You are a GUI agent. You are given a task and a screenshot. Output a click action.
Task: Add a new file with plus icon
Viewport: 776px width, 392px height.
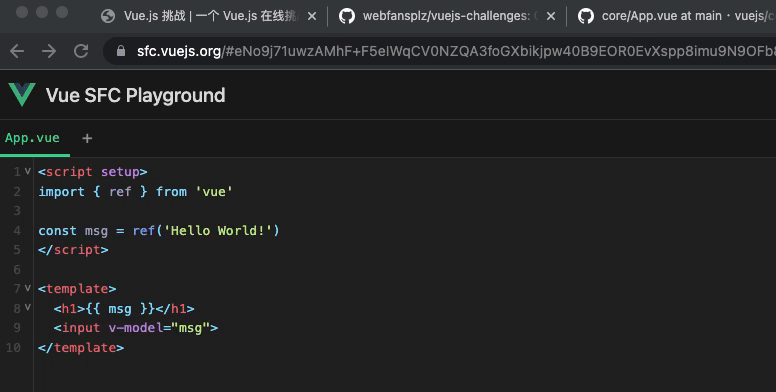coord(87,139)
